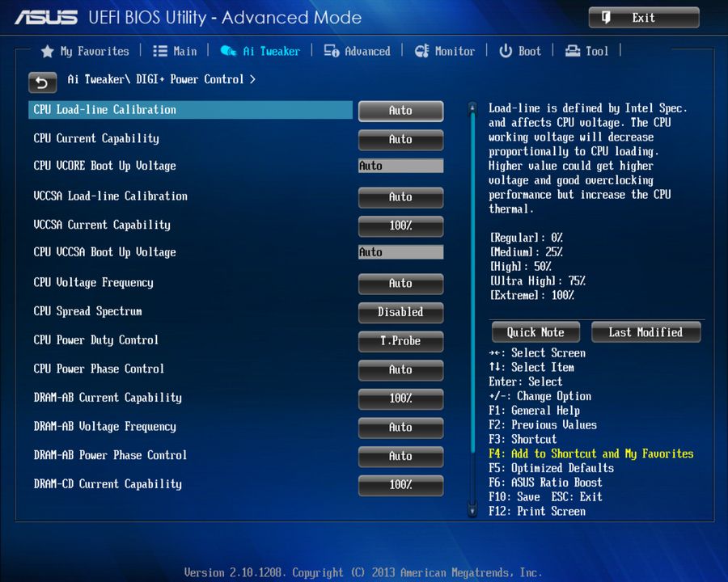This screenshot has height=582, width=728.
Task: Toggle CPU Spread Spectrum from Disabled
Action: coord(400,312)
